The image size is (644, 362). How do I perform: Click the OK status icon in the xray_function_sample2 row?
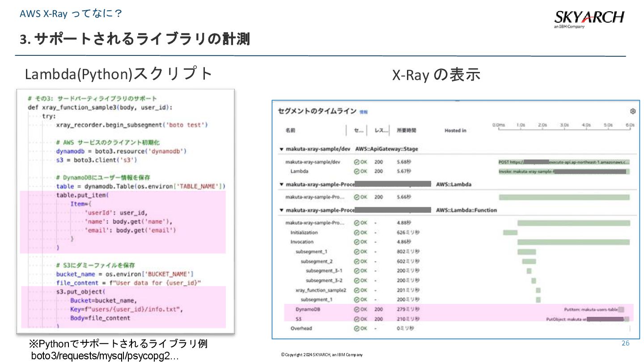point(356,290)
